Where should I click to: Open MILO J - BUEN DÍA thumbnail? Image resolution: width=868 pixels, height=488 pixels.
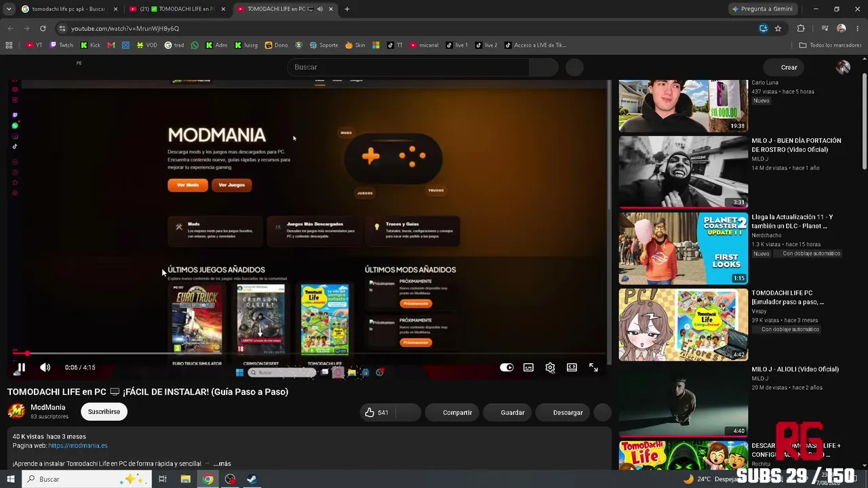[683, 171]
